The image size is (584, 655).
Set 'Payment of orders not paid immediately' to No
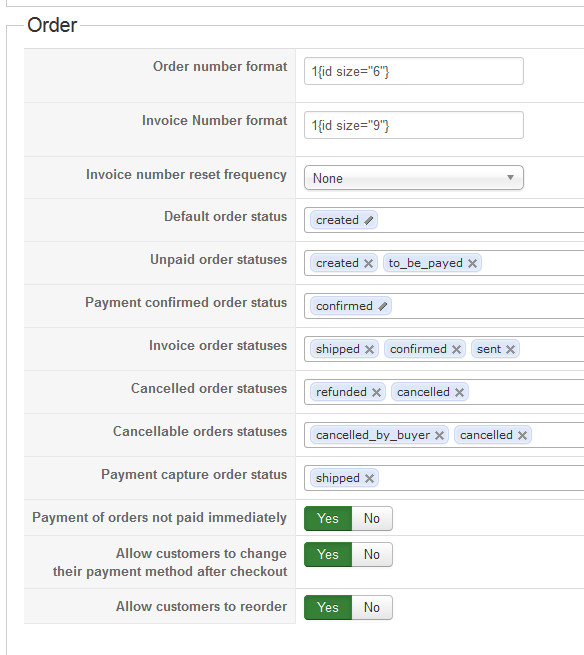tap(372, 518)
